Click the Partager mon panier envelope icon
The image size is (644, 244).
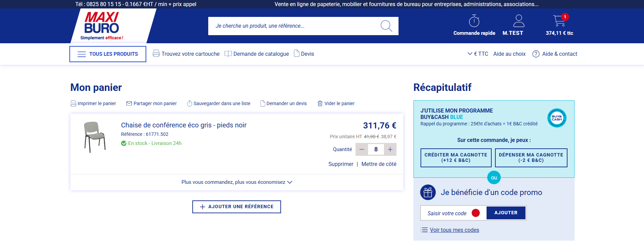coord(129,103)
